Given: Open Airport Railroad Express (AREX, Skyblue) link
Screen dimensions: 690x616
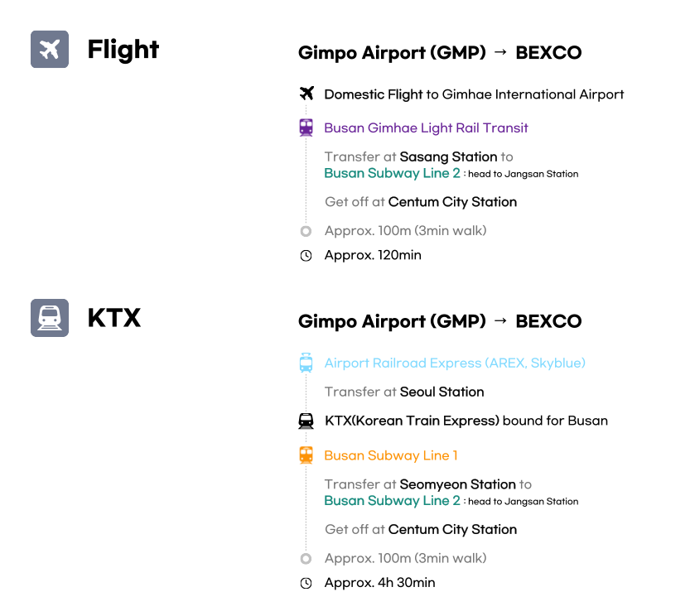Looking at the screenshot, I should (x=455, y=363).
